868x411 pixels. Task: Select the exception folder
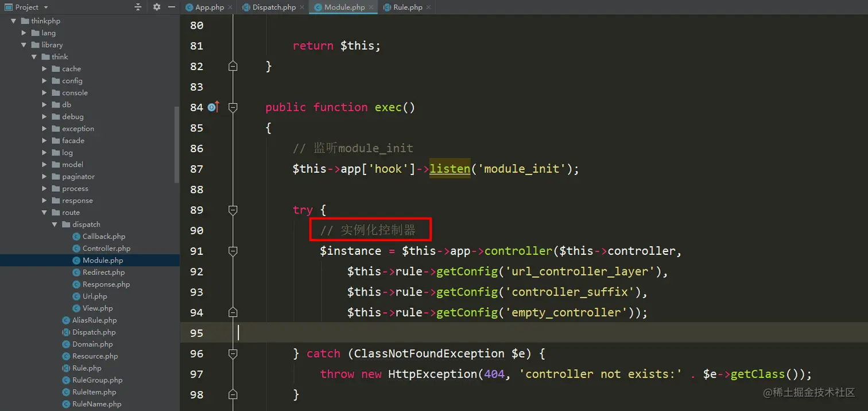(72, 129)
